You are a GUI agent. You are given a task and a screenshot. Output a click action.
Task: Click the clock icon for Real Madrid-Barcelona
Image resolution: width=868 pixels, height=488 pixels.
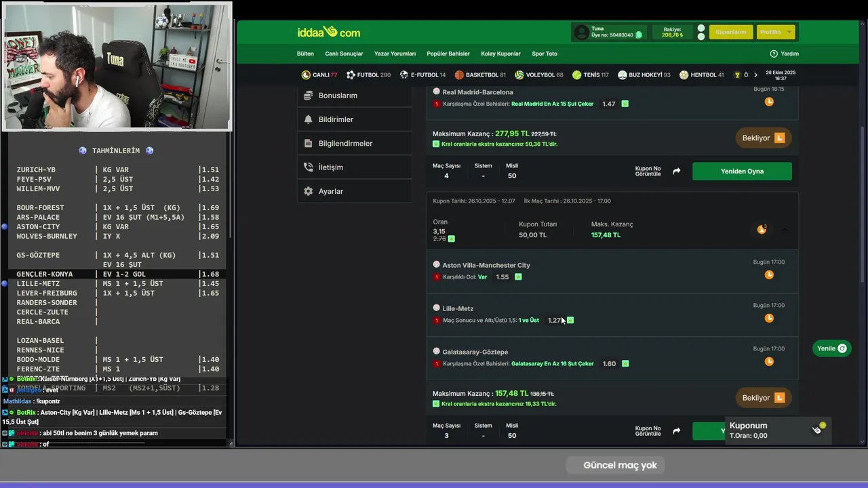[x=769, y=102]
